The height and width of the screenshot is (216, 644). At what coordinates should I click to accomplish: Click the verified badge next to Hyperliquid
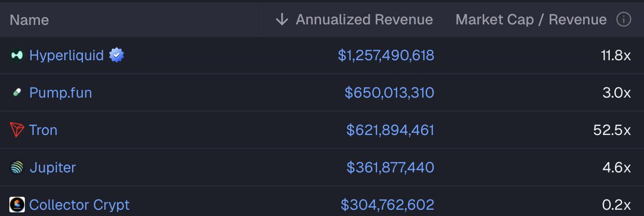(x=116, y=55)
